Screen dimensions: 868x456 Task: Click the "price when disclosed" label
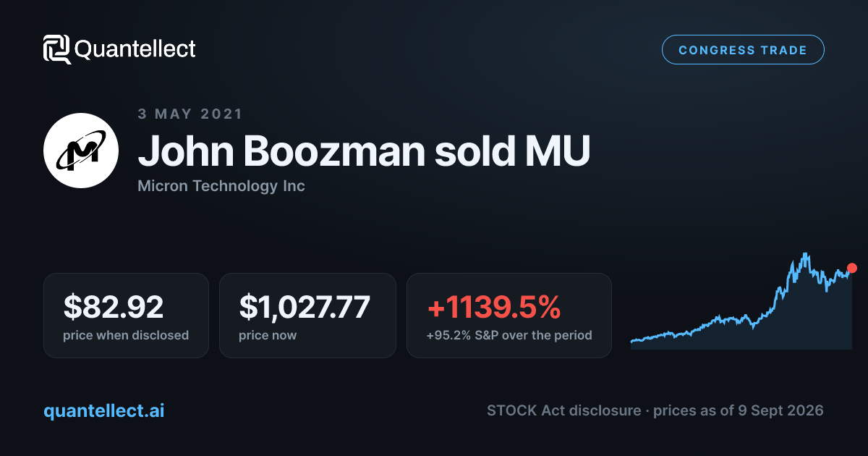click(x=126, y=335)
